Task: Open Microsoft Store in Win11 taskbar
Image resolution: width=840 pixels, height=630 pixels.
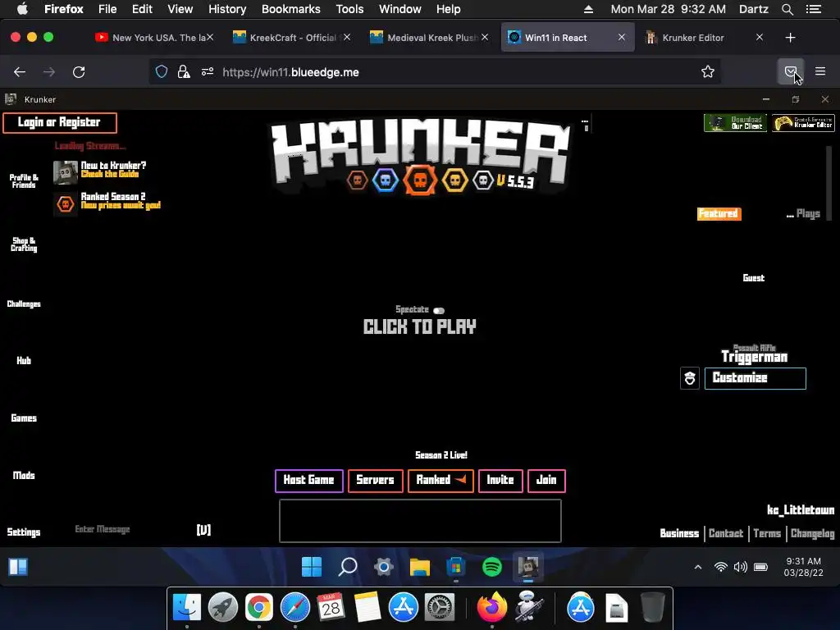Action: [456, 566]
